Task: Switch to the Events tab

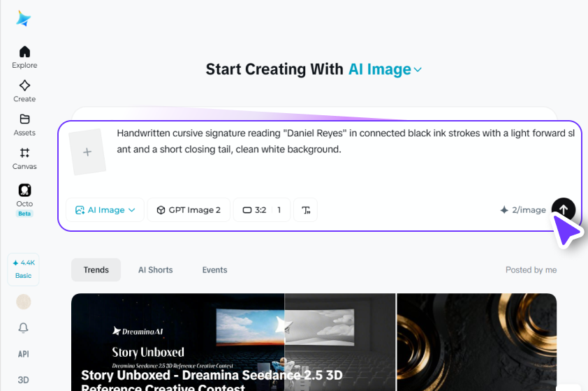Action: click(215, 270)
